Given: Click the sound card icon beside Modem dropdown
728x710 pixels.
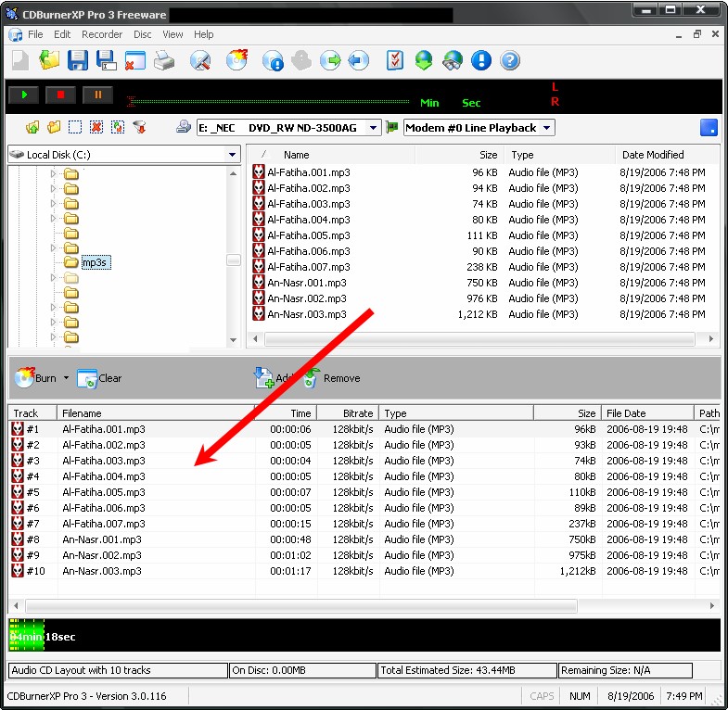Looking at the screenshot, I should [392, 127].
